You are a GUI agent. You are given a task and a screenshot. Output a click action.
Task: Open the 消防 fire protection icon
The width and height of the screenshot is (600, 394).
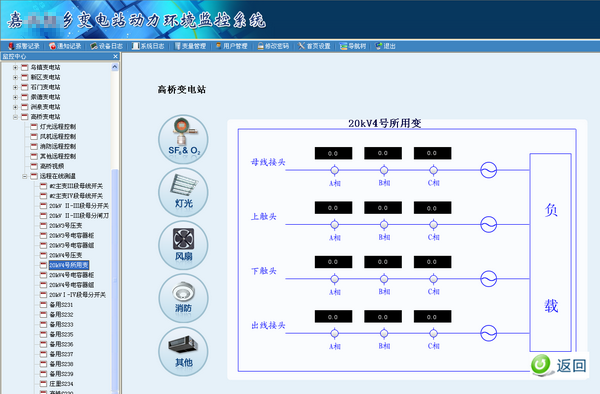(183, 298)
